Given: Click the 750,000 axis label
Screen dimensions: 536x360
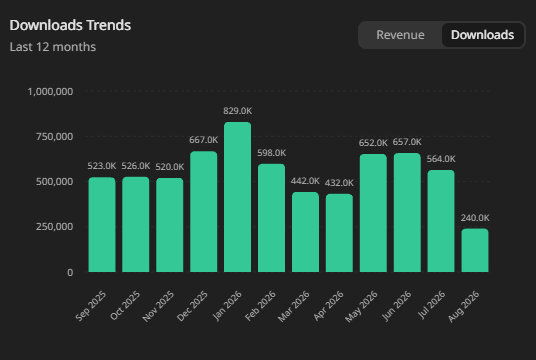Looking at the screenshot, I should click(x=54, y=137).
